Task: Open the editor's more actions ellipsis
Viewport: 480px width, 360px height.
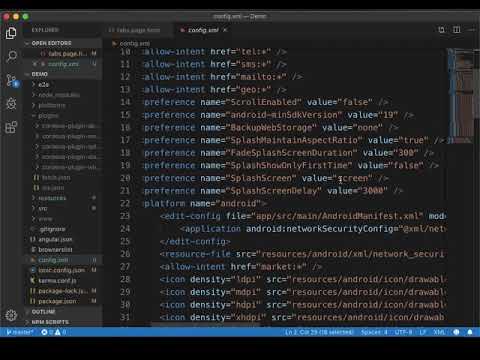Action: click(x=472, y=30)
